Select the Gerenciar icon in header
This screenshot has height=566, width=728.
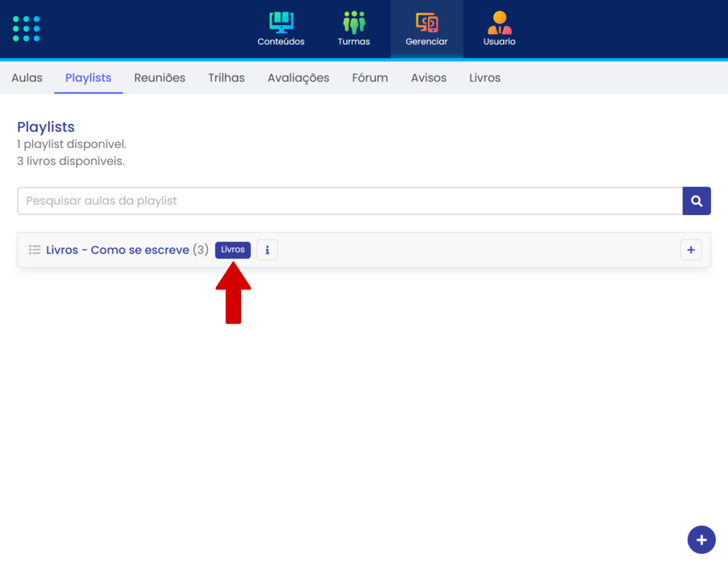pos(426,23)
